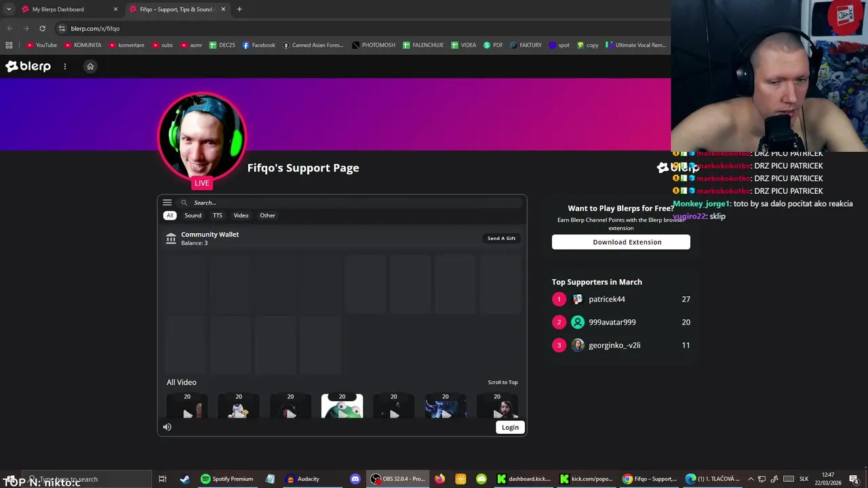Open the Ultimate Vocal Remover bookmark
The height and width of the screenshot is (488, 868).
point(636,45)
